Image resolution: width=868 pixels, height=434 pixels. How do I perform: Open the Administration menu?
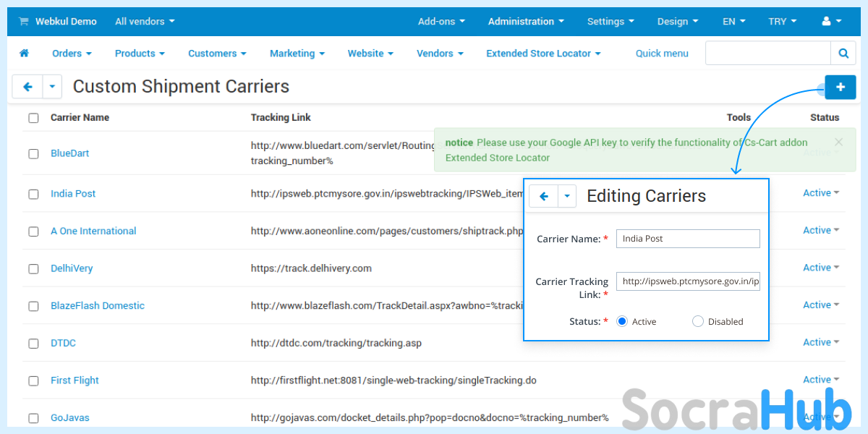coord(526,22)
